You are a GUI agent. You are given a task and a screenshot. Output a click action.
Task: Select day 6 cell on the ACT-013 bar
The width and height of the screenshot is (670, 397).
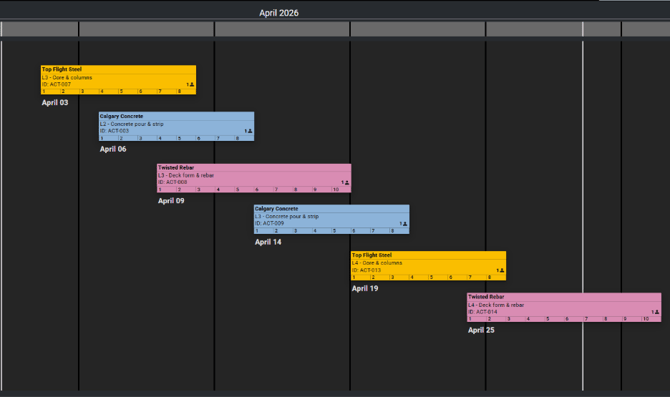(457, 277)
